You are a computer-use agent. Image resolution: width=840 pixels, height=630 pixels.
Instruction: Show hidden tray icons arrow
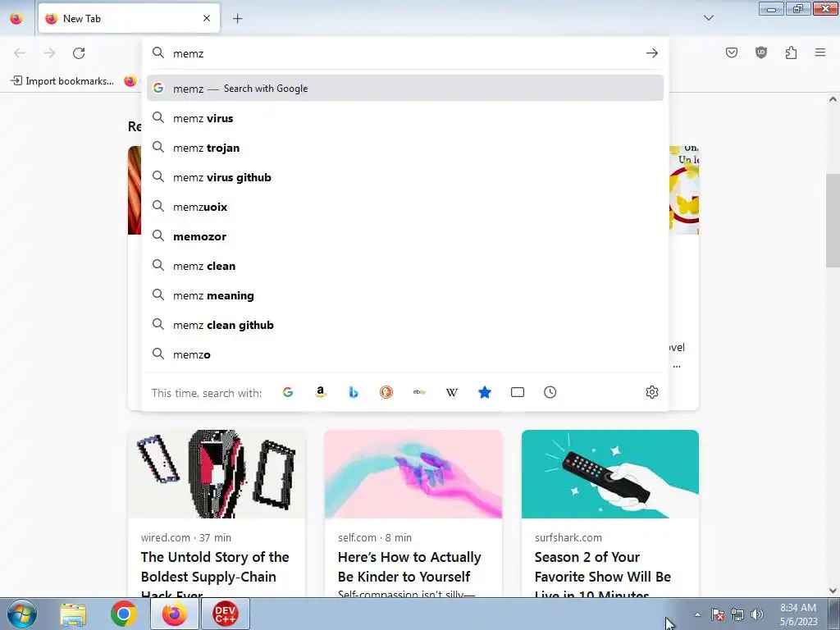coord(697,614)
